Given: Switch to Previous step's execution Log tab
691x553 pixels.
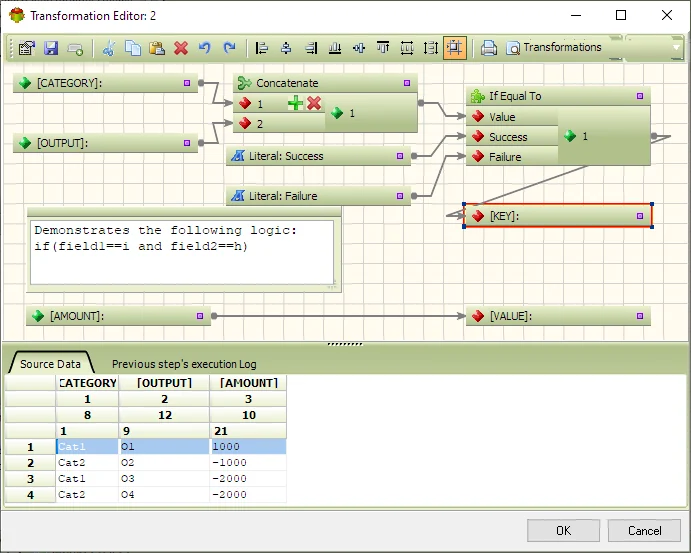Looking at the screenshot, I should (184, 364).
